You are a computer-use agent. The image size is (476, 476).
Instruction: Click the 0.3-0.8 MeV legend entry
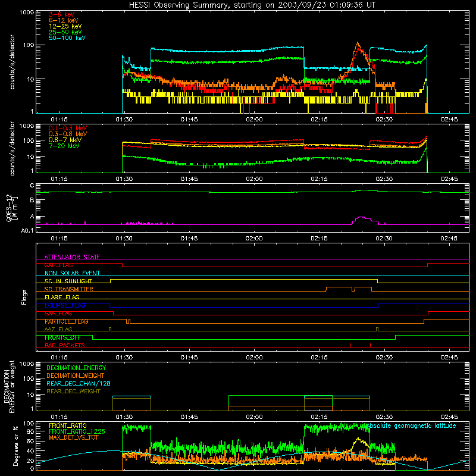point(68,134)
